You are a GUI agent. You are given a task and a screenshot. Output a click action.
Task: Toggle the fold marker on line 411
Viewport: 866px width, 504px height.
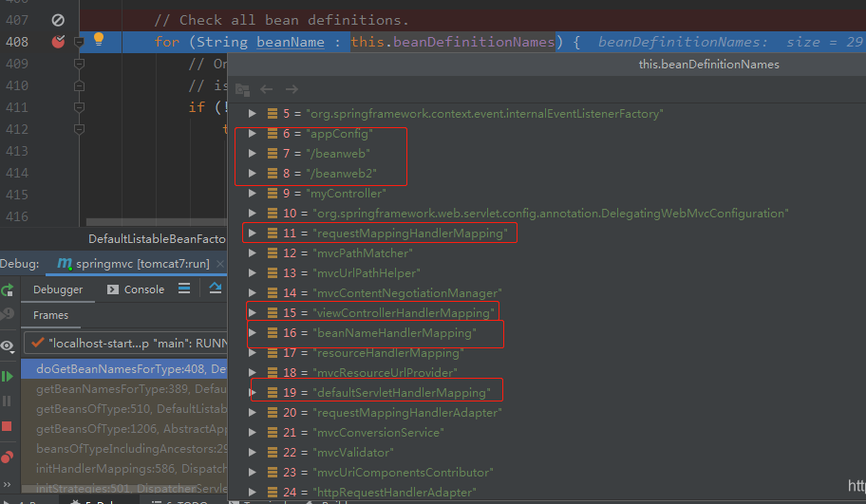point(79,107)
